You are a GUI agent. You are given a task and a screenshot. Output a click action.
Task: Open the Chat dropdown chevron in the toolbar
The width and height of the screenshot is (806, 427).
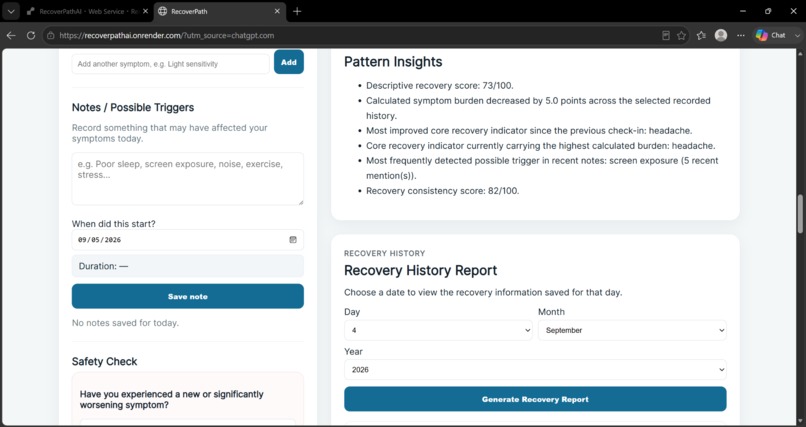[x=797, y=35]
